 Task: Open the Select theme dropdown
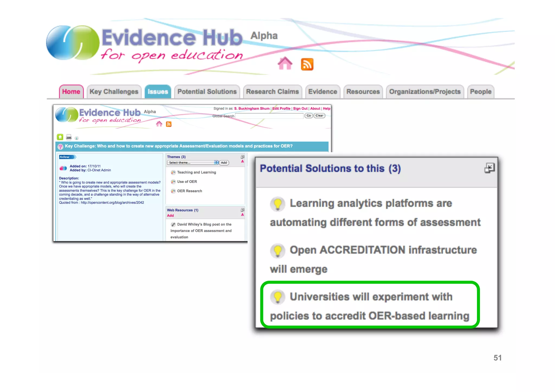click(x=193, y=163)
